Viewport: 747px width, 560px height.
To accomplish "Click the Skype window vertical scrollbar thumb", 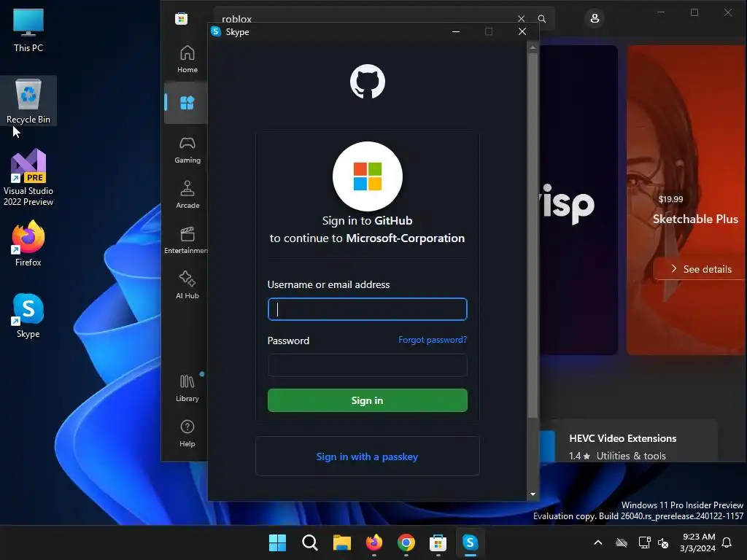I will click(x=533, y=236).
